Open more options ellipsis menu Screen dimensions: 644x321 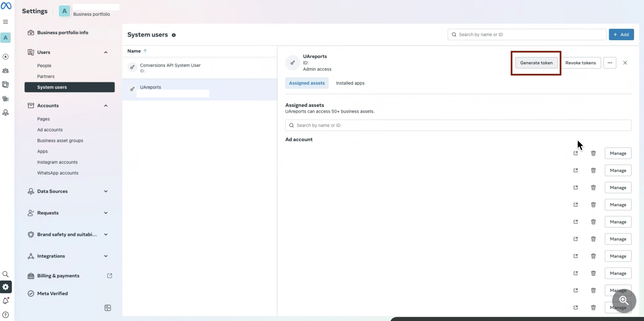pos(610,63)
